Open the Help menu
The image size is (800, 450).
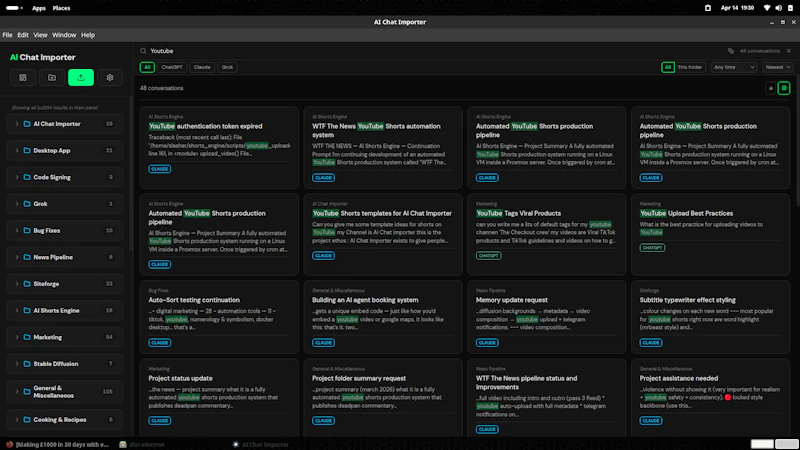[88, 35]
